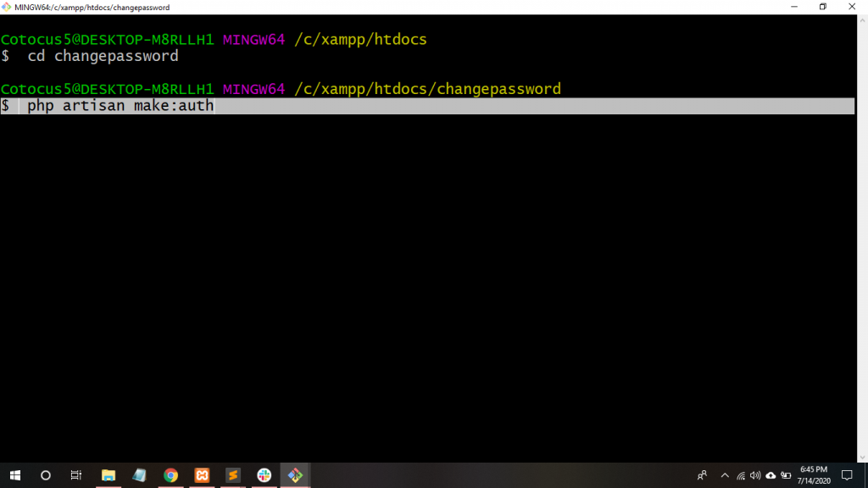The height and width of the screenshot is (488, 868).
Task: Click the active Git Bash taskbar icon
Action: coord(295,475)
